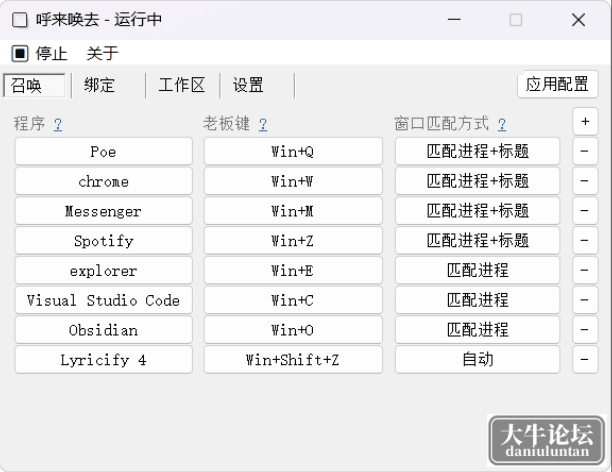Open match mode for Spotify row
The image size is (612, 472).
[477, 240]
